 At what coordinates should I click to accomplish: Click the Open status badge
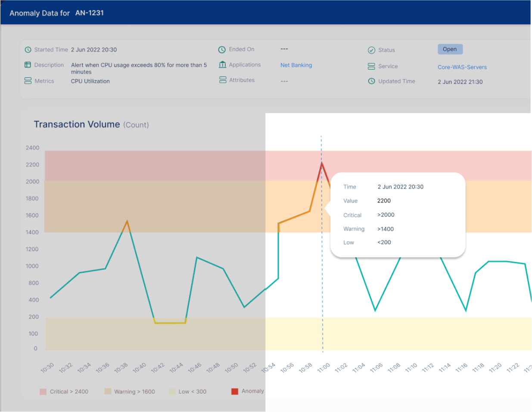[x=450, y=49]
